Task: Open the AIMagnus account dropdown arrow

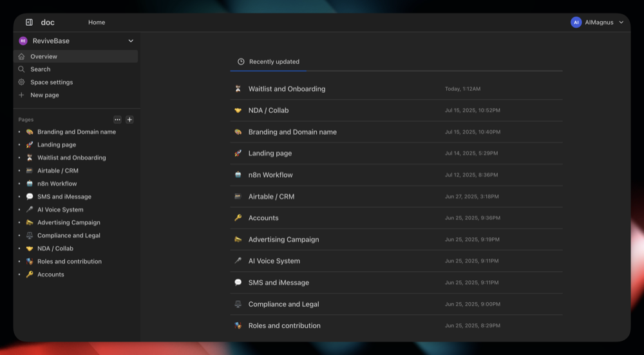Action: click(621, 23)
